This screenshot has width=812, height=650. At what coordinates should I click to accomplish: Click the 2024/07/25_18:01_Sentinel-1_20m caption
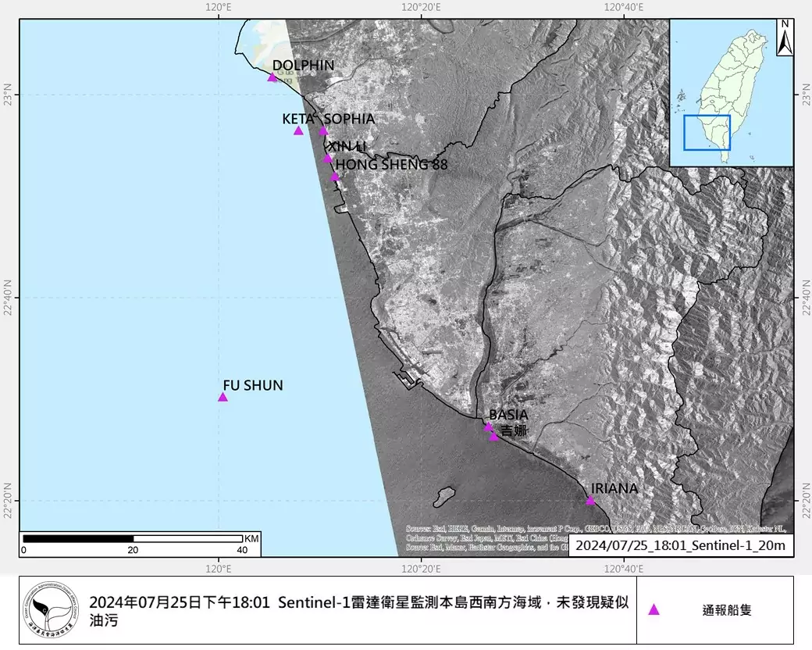(x=681, y=545)
